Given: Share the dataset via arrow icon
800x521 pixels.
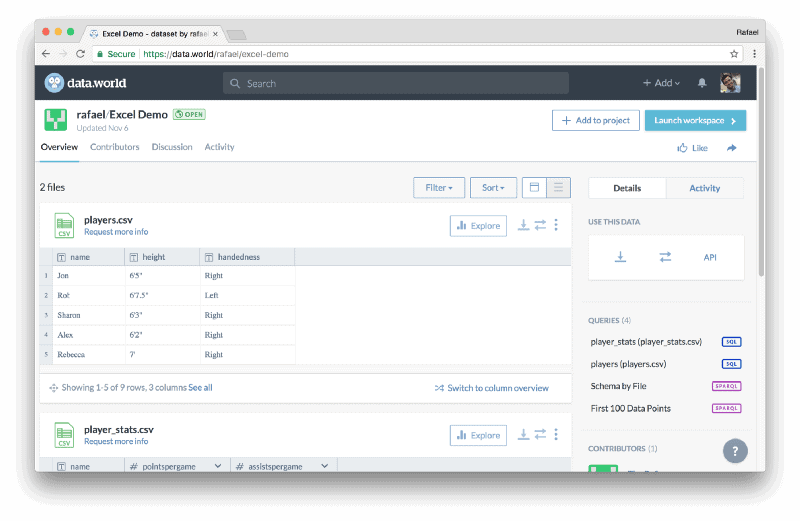Looking at the screenshot, I should pyautogui.click(x=732, y=148).
